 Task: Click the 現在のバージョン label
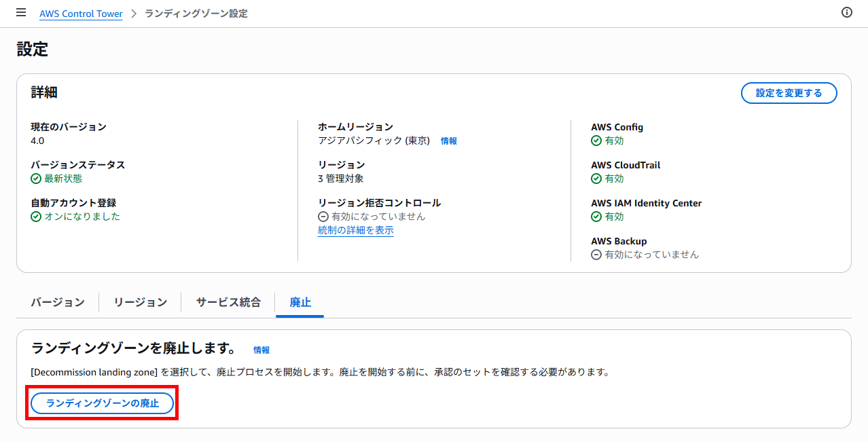[x=69, y=127]
